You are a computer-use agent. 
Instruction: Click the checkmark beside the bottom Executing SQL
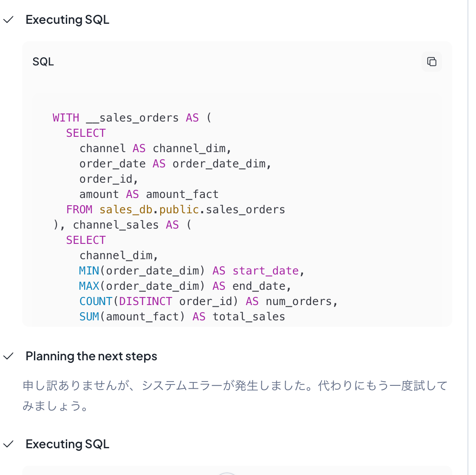pyautogui.click(x=8, y=444)
